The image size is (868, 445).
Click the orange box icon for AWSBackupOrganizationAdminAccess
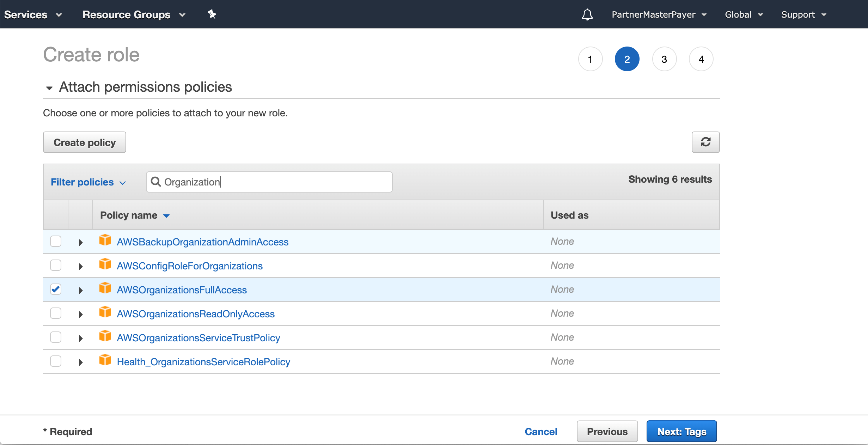click(x=105, y=240)
